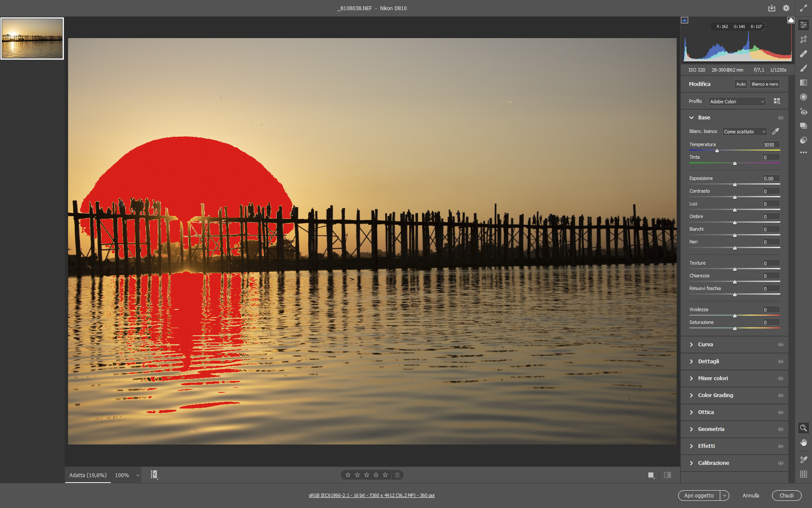Toggle visibility of the Base panel
This screenshot has width=812, height=508.
[x=781, y=118]
